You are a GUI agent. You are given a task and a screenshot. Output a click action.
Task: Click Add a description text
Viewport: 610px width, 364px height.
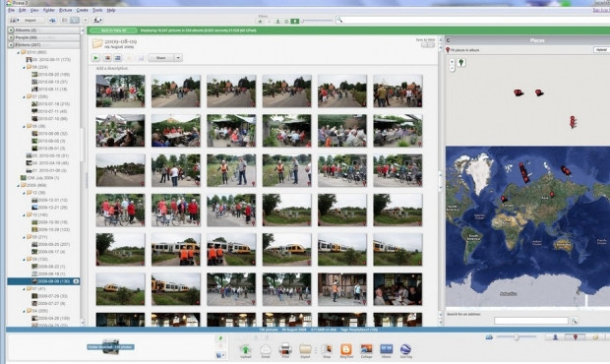[x=111, y=69]
